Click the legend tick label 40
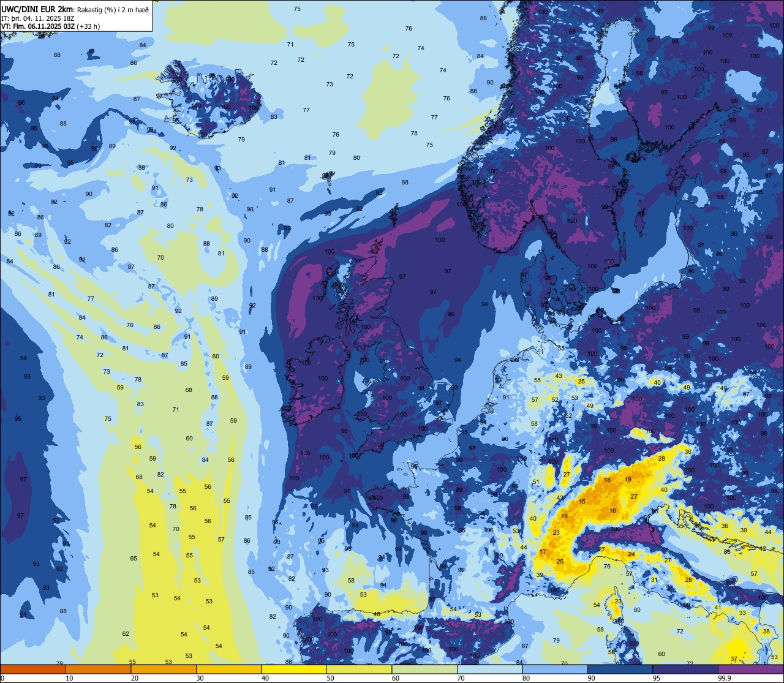Screen dimensions: 784x683 click(265, 678)
